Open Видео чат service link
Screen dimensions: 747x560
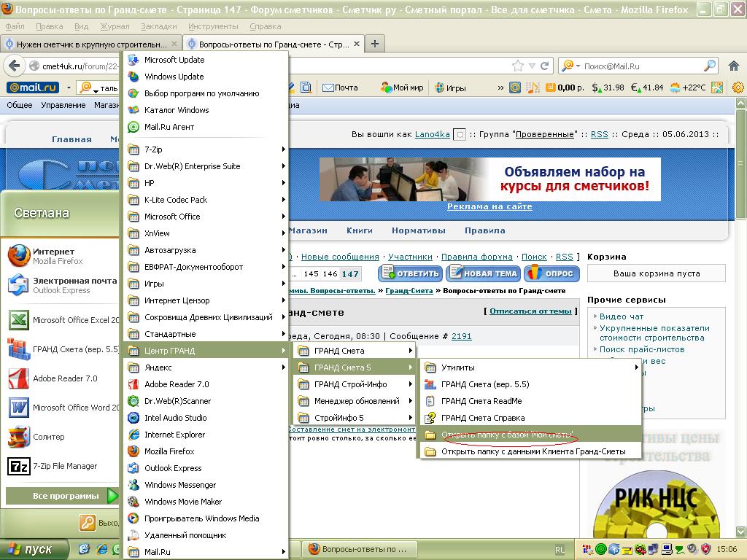coord(622,316)
